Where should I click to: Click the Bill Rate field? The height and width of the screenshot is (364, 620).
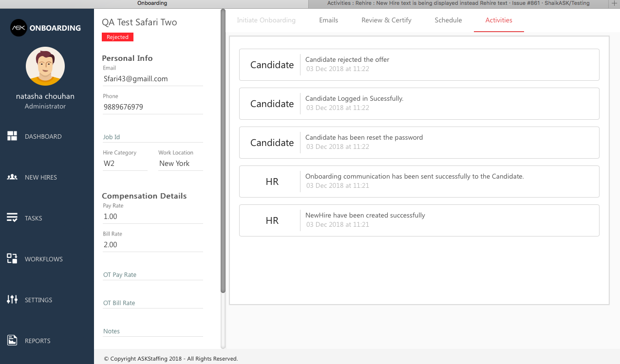coord(152,245)
